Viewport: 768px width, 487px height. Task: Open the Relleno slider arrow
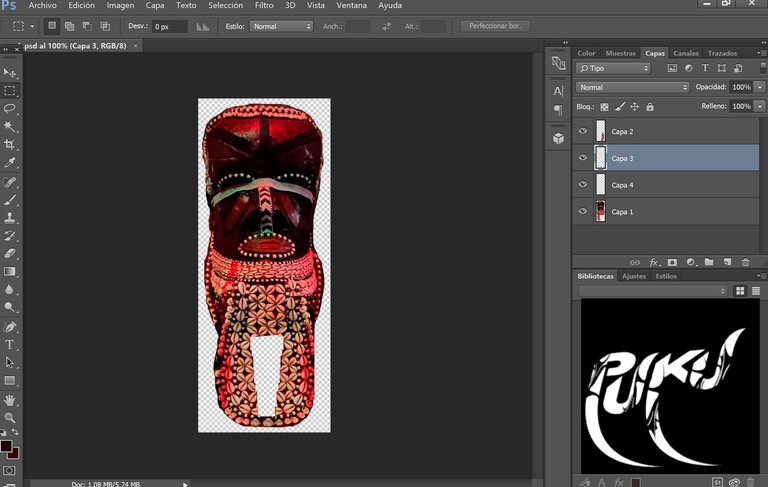pos(760,106)
